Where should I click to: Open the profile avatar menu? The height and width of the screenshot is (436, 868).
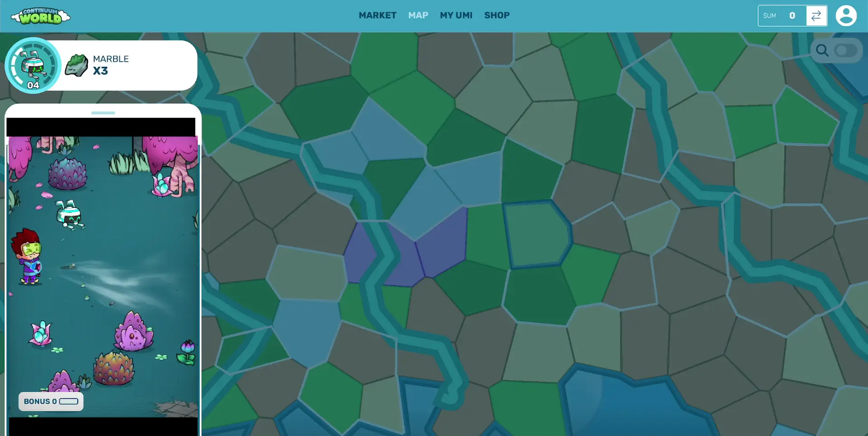tap(846, 15)
